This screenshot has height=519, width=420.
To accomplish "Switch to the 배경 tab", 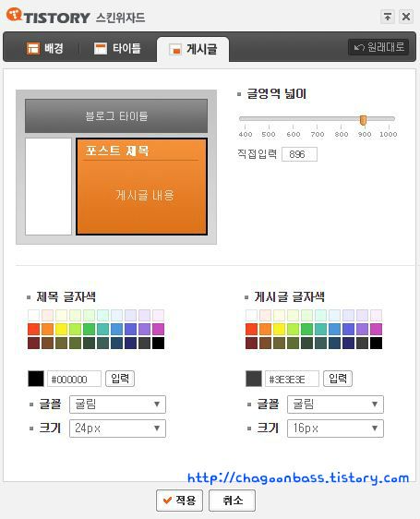I will point(44,49).
